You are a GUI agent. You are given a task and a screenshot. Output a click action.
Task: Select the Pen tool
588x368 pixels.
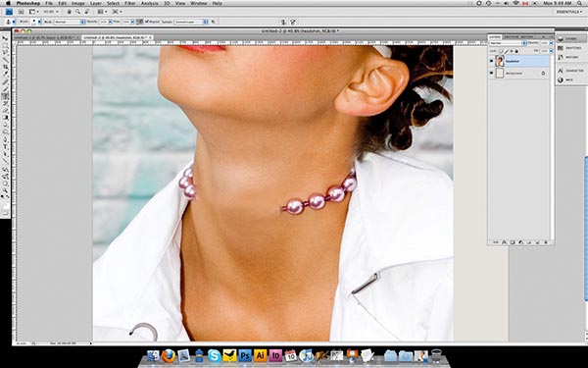point(5,139)
